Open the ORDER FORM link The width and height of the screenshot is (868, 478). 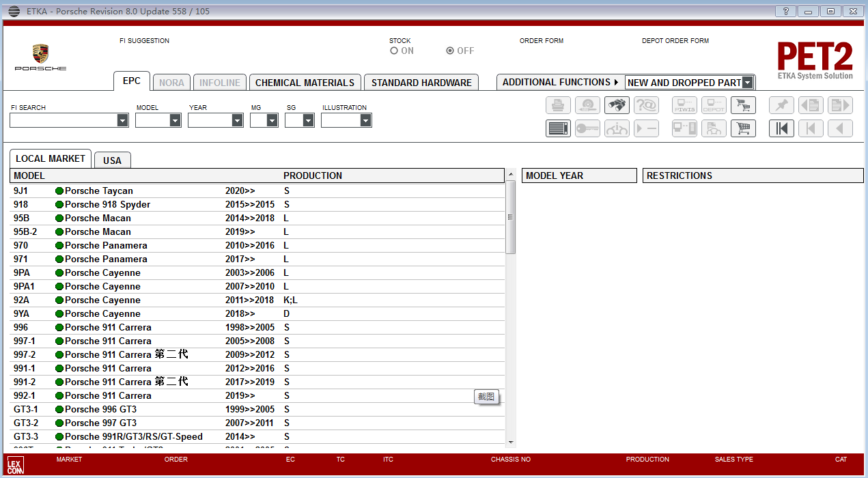point(541,41)
